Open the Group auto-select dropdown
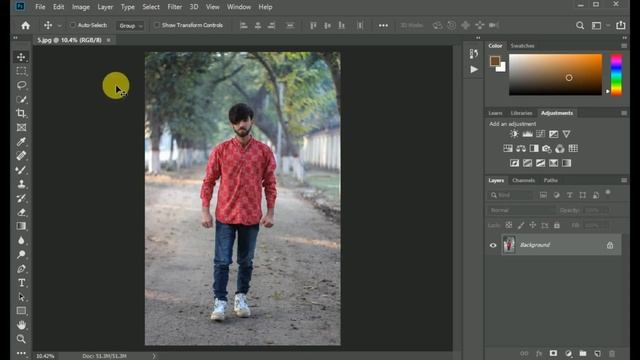Image resolution: width=640 pixels, height=360 pixels. 130,26
